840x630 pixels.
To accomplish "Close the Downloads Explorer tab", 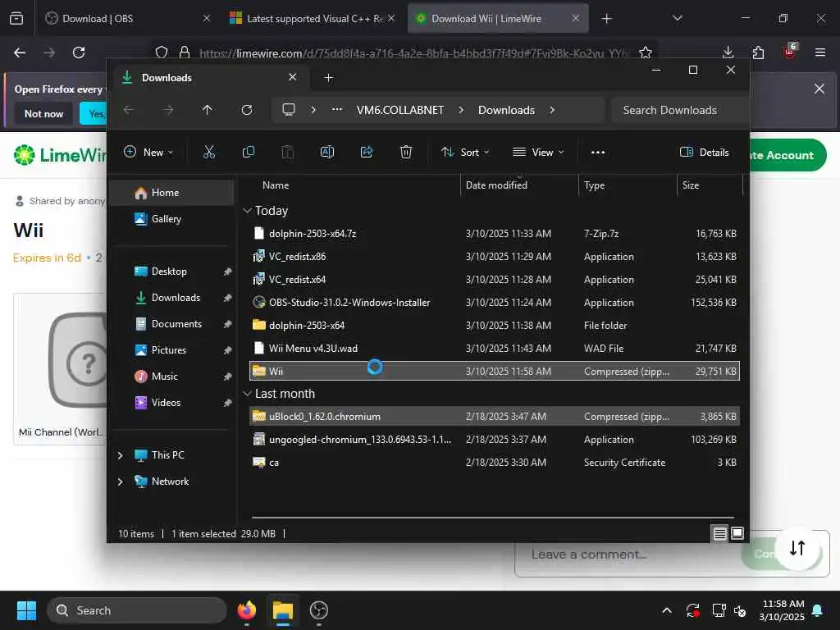I will tap(293, 77).
